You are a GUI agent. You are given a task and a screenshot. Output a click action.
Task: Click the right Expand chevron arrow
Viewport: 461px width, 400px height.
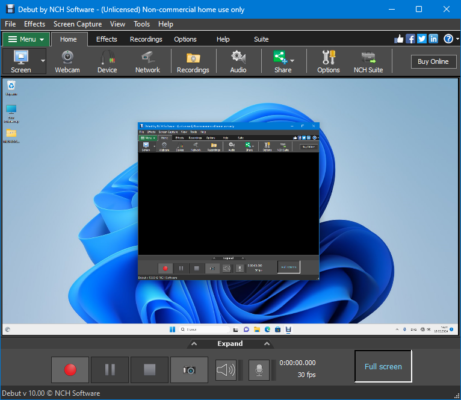pyautogui.click(x=267, y=344)
